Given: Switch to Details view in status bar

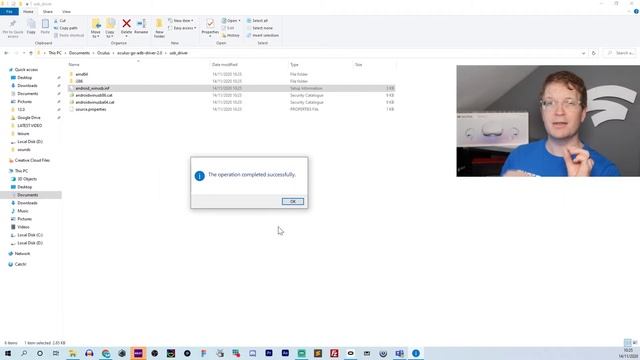Looking at the screenshot, I should point(628,342).
